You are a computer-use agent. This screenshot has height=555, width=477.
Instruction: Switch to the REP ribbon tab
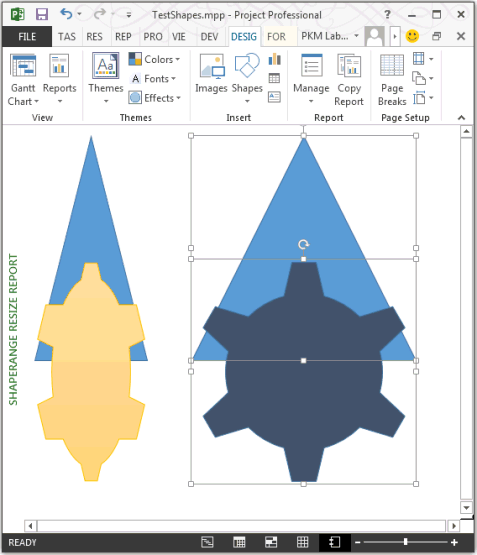point(123,36)
